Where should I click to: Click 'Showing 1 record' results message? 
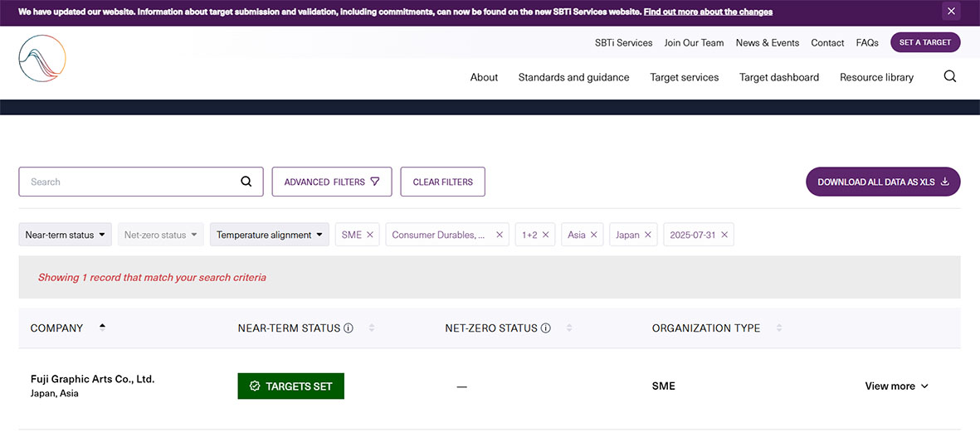tap(152, 277)
